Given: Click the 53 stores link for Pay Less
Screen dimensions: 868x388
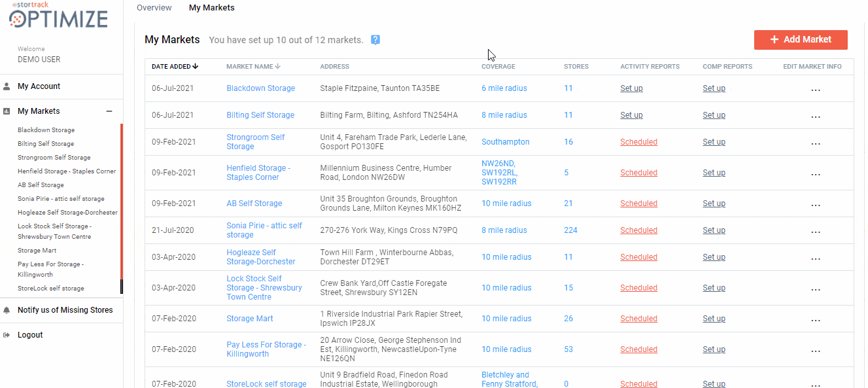Looking at the screenshot, I should tap(568, 349).
